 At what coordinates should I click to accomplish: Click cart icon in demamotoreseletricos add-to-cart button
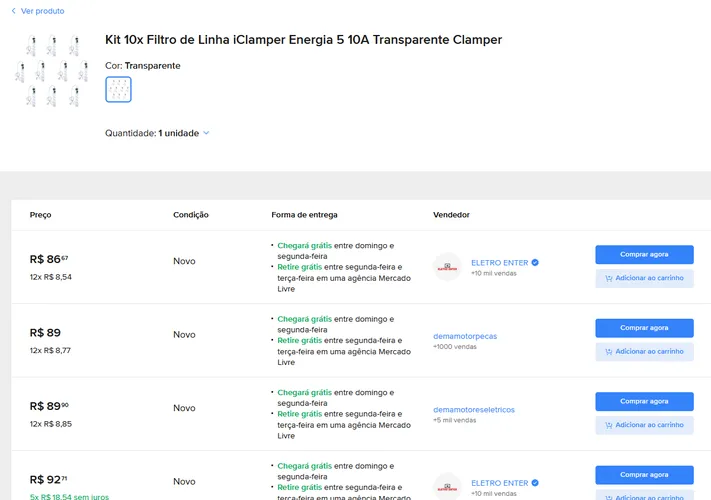(609, 425)
